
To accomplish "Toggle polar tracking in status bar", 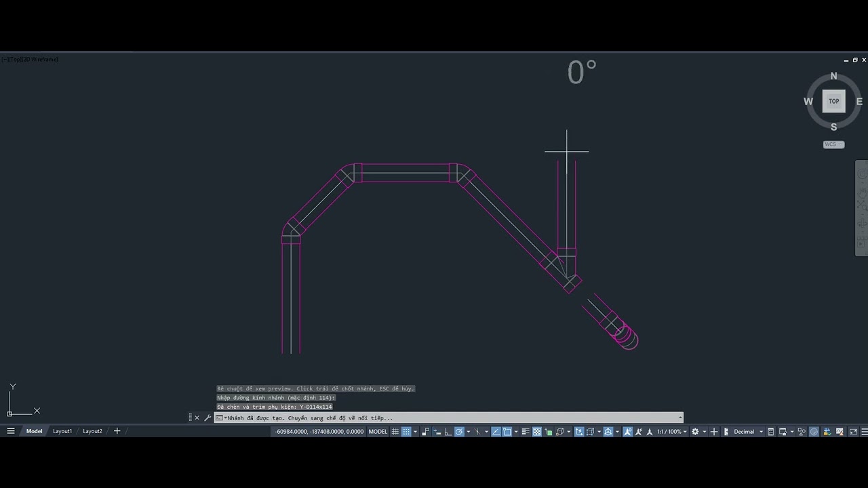I will [x=459, y=431].
